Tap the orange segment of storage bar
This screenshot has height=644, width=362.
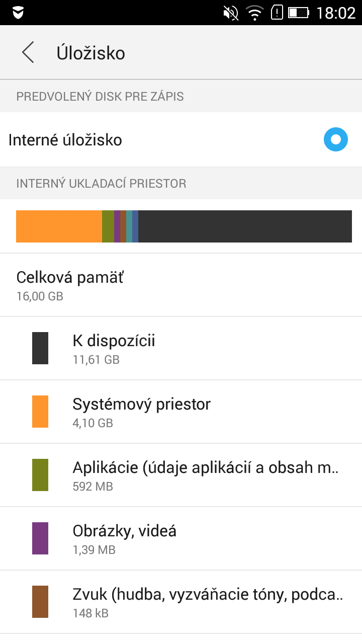click(59, 226)
